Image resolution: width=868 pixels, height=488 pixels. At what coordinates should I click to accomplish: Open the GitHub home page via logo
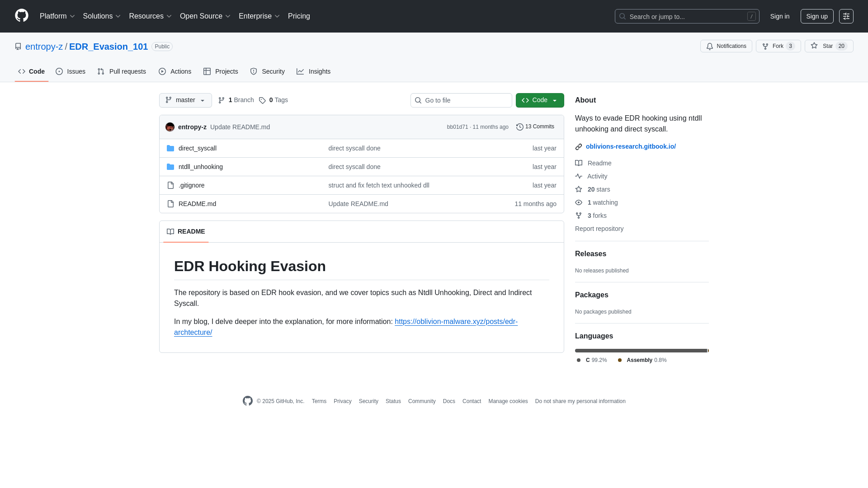tap(21, 16)
